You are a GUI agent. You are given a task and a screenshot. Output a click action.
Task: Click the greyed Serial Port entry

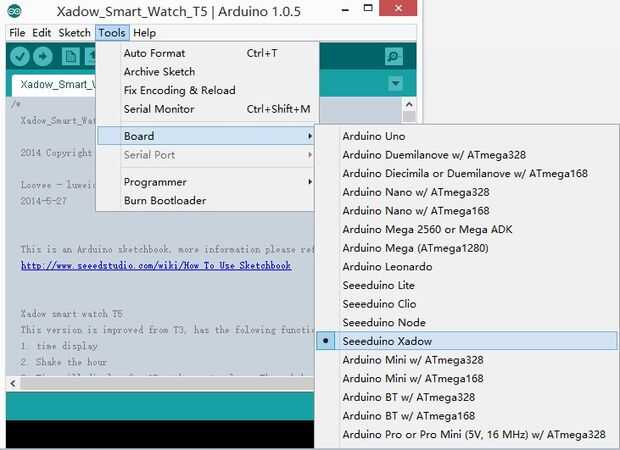point(206,155)
